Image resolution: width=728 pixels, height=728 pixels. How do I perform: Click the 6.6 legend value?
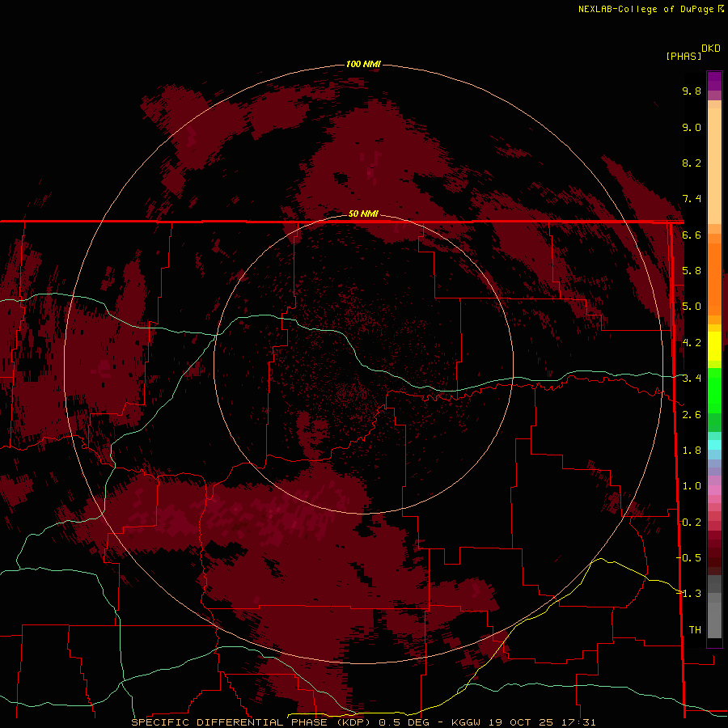692,235
